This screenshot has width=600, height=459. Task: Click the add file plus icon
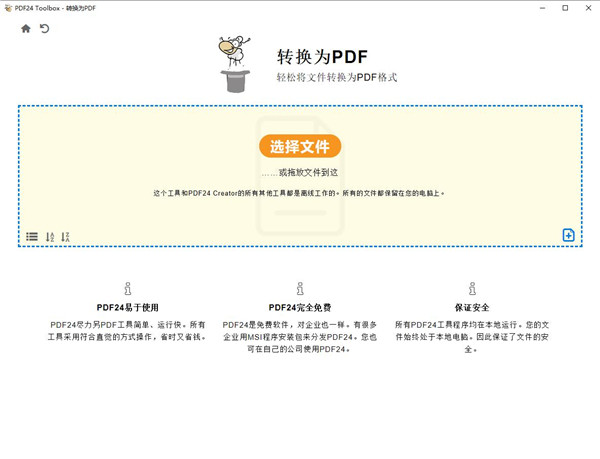point(568,236)
